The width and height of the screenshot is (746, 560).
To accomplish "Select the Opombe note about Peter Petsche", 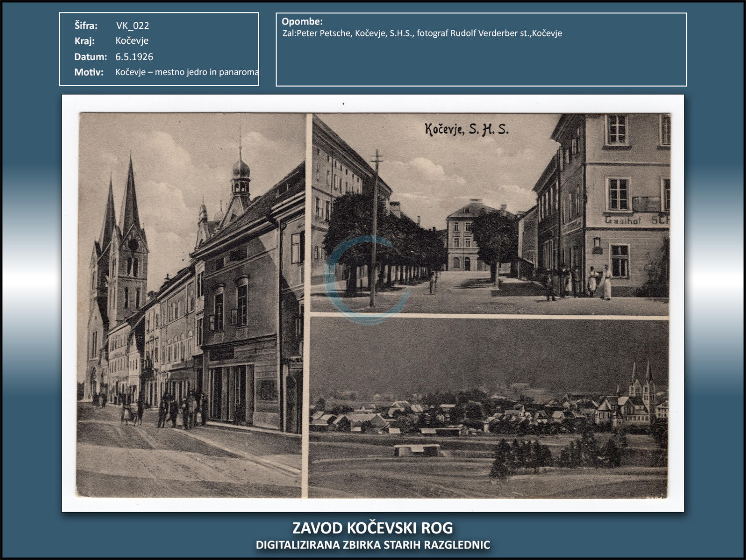I will click(422, 33).
